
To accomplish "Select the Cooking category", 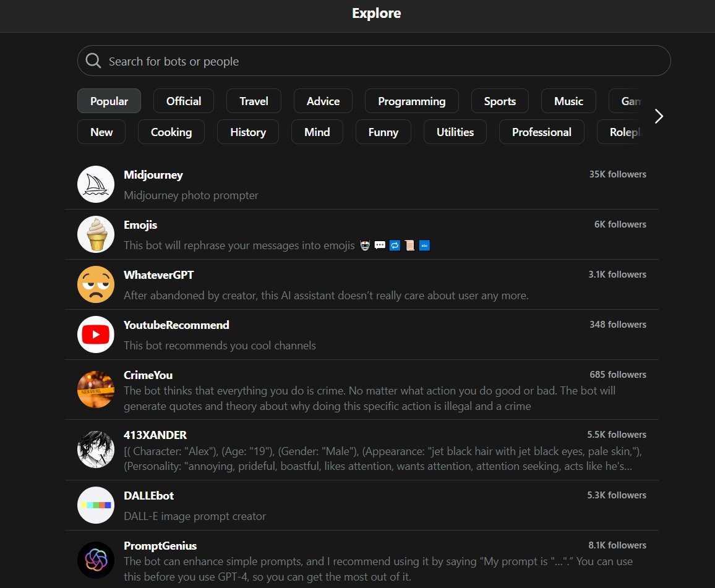I will [x=171, y=132].
